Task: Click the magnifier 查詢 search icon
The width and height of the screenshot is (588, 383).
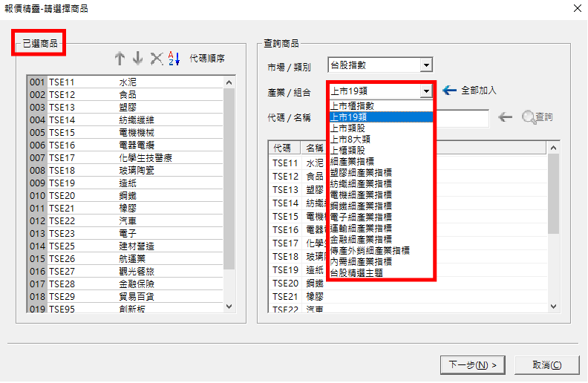Action: (529, 117)
